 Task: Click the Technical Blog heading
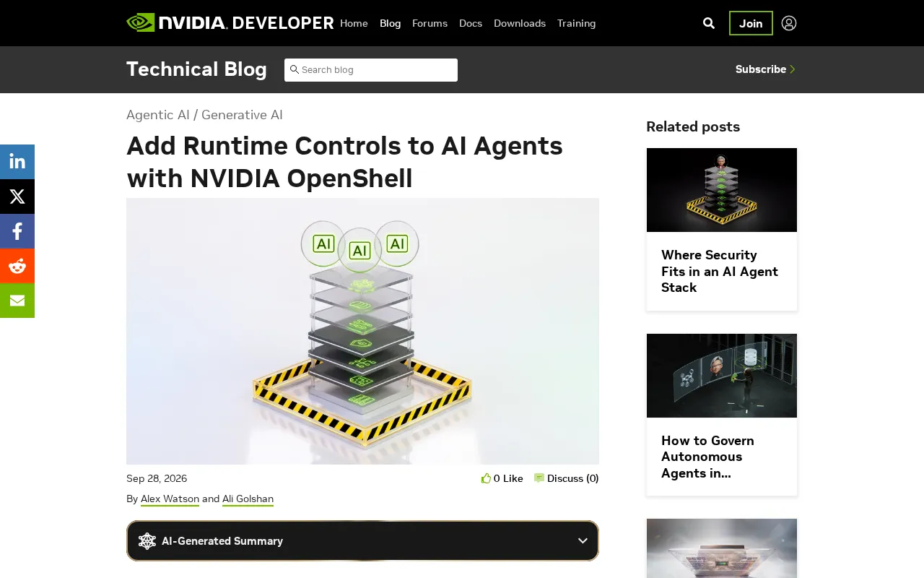click(x=196, y=69)
